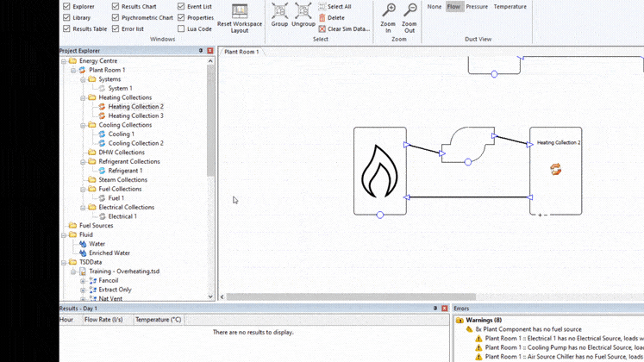This screenshot has height=362, width=644.
Task: Select the Heating Collection 2 block in diagram
Action: click(x=556, y=171)
